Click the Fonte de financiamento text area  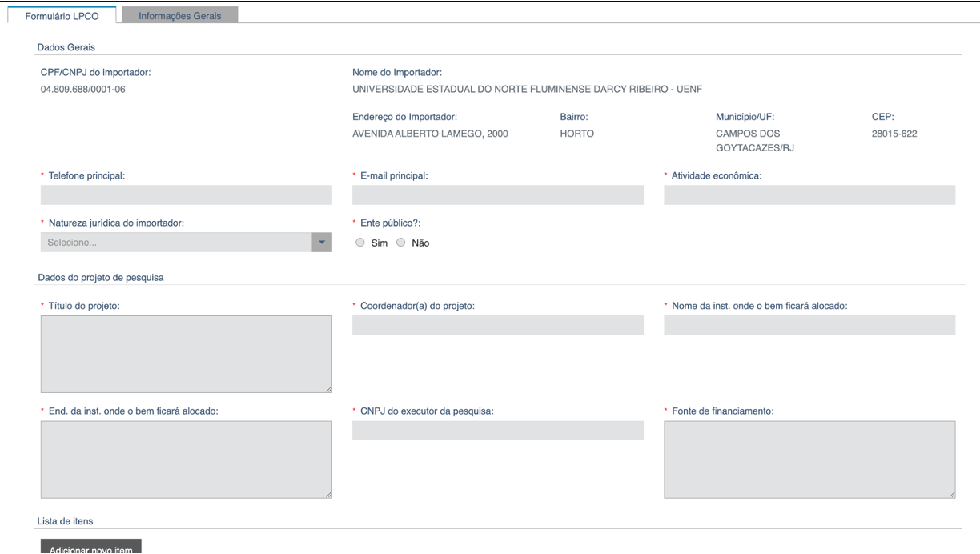click(x=809, y=460)
